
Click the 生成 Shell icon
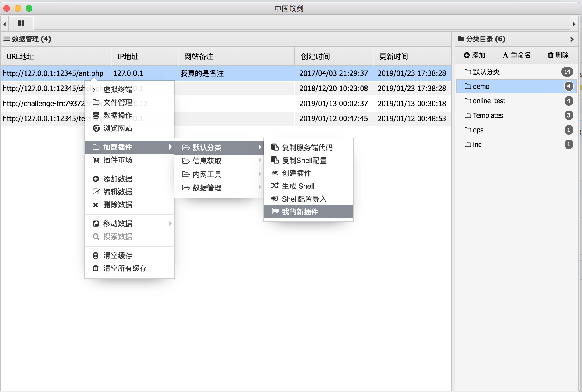276,187
